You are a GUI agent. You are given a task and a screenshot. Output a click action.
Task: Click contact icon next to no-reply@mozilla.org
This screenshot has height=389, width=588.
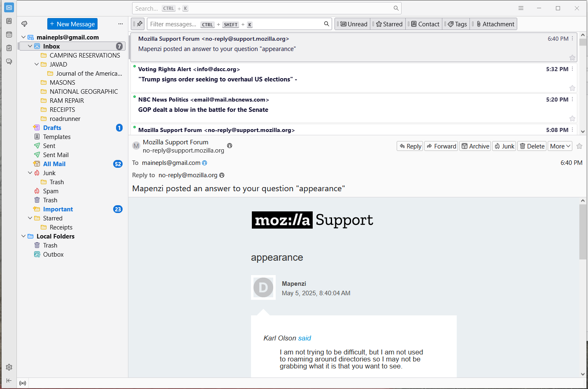[222, 175]
